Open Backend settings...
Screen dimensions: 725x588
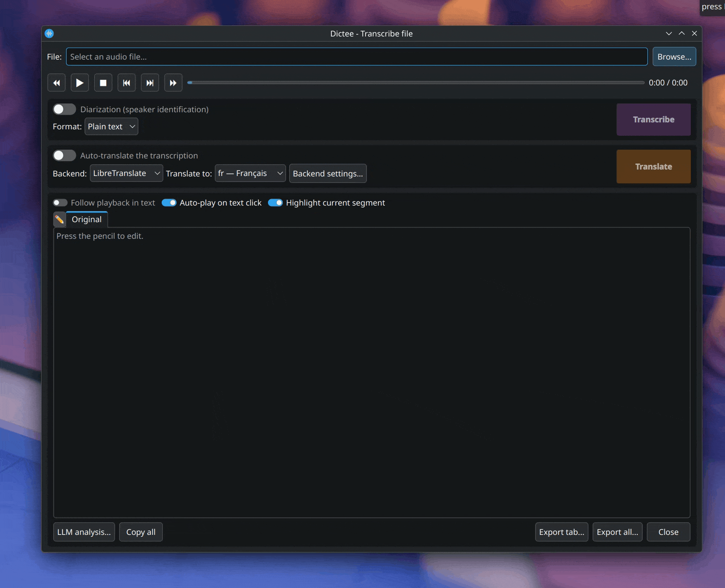click(x=328, y=174)
